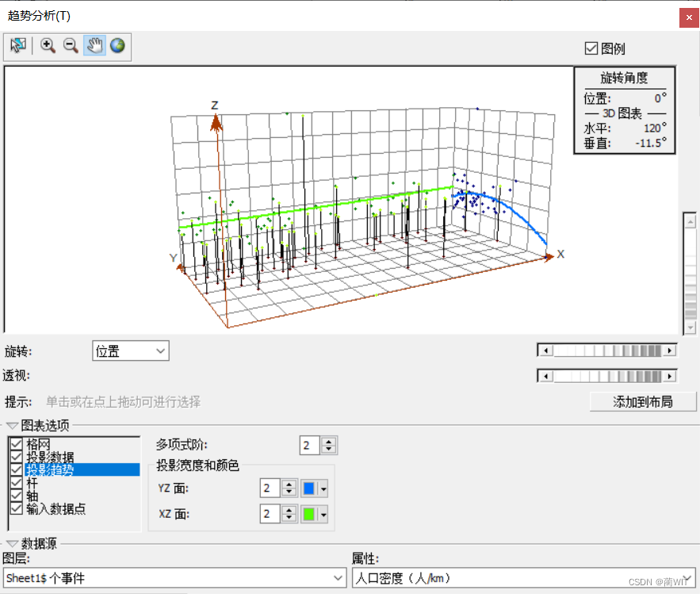Select the pan hand tool
The width and height of the screenshot is (700, 594).
pyautogui.click(x=94, y=45)
